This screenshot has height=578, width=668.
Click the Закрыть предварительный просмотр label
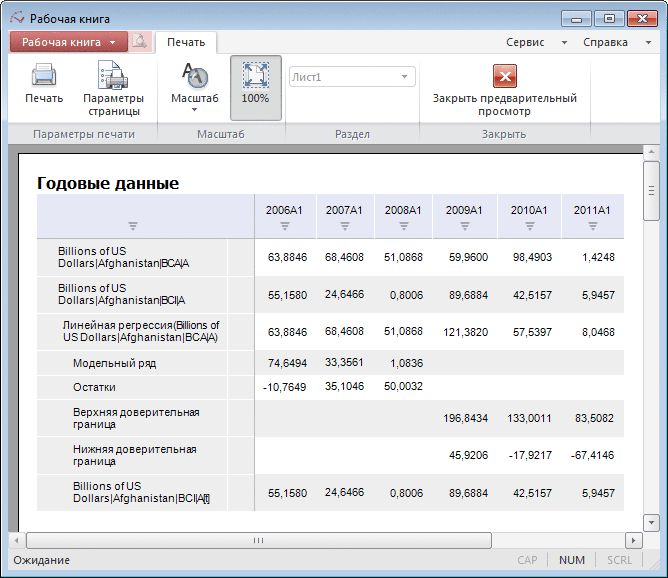coord(504,105)
